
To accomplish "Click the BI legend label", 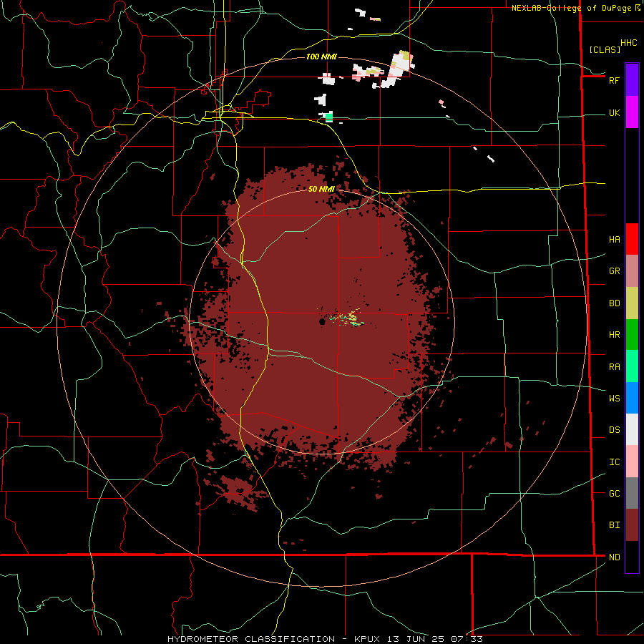I will (614, 525).
